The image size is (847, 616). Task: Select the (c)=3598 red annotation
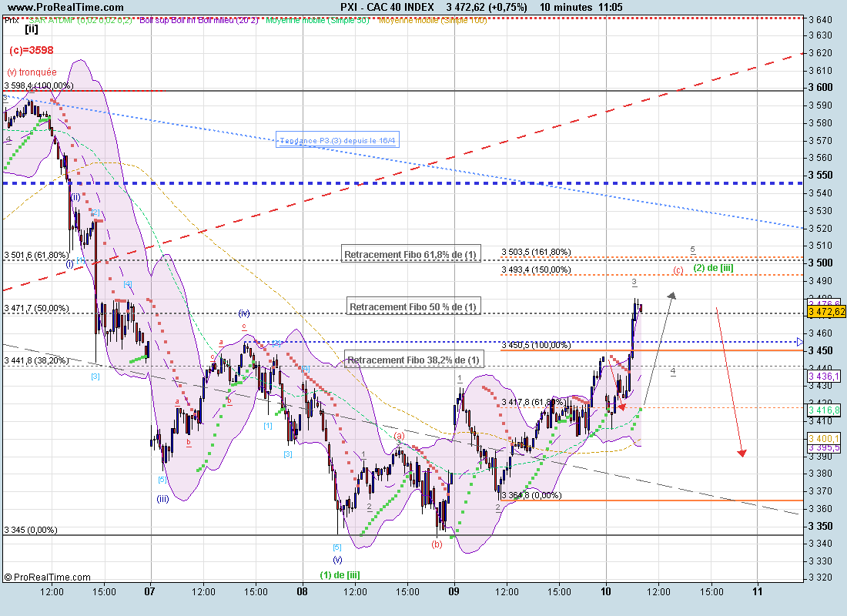(32, 50)
